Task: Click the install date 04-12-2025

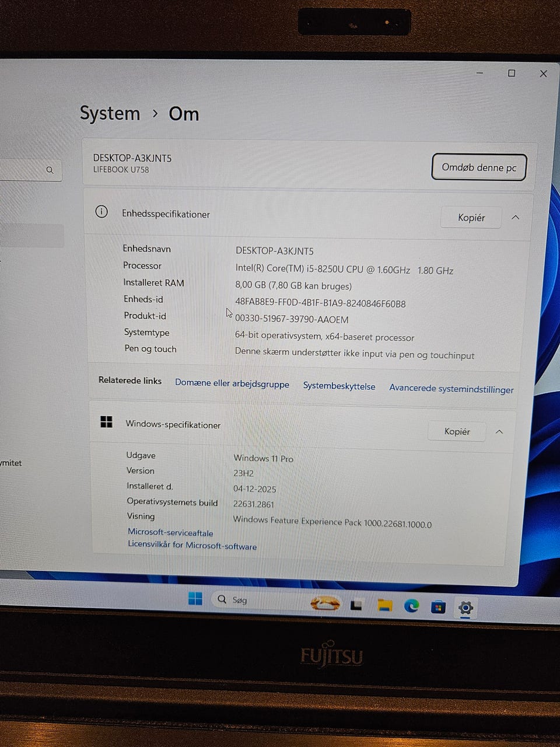Action: point(255,489)
